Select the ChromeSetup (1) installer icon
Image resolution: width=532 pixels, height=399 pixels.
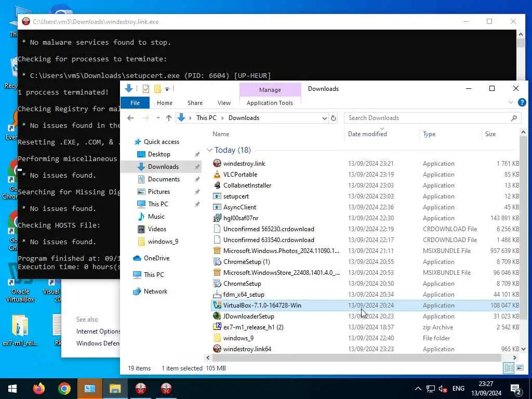[217, 262]
